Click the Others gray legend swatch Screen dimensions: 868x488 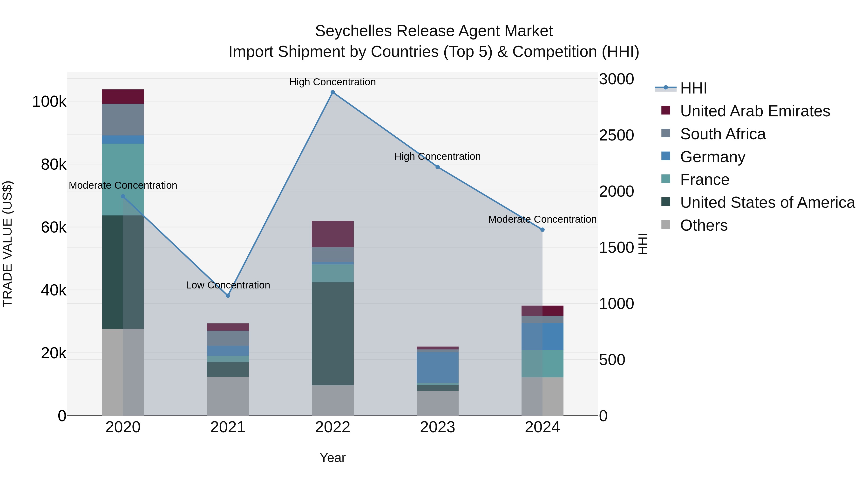665,224
